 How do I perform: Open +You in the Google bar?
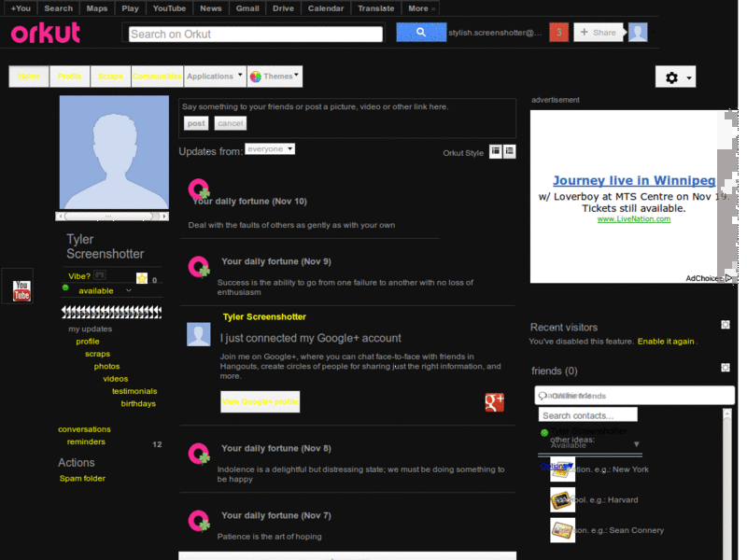(x=21, y=8)
